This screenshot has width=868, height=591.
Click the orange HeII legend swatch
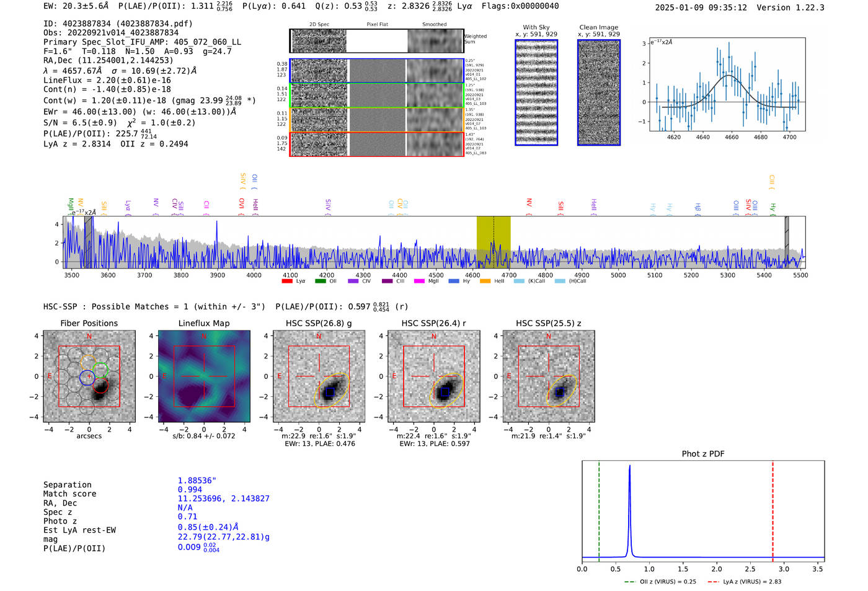click(x=485, y=282)
